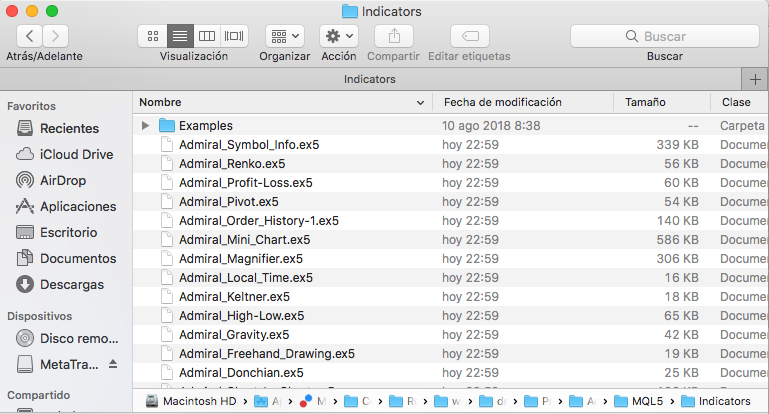Screen dimensions: 769x414
Task: Eject the MetaTra... volume
Action: coord(113,364)
